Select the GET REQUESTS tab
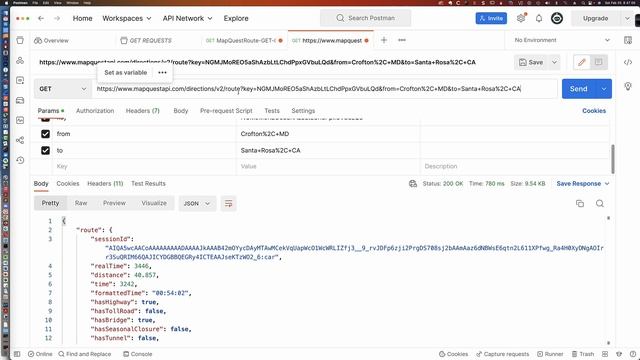 click(146, 40)
